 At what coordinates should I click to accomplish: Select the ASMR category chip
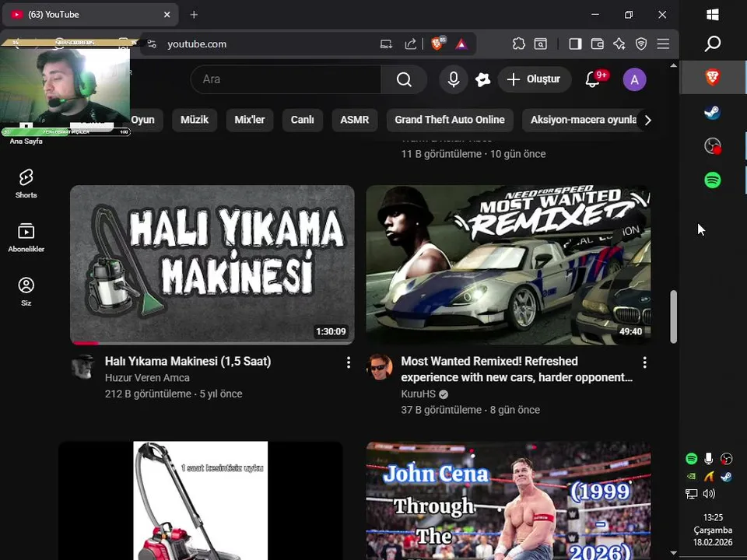coord(355,120)
